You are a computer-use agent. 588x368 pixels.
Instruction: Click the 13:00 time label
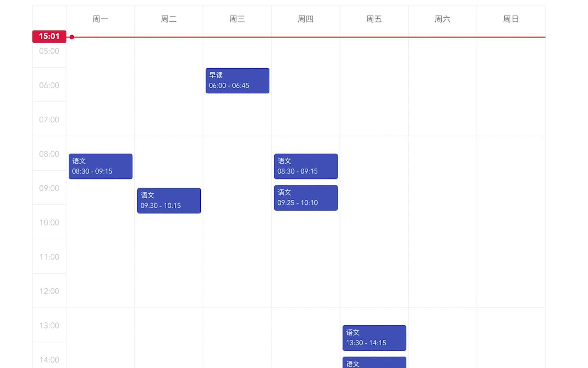[x=49, y=325]
